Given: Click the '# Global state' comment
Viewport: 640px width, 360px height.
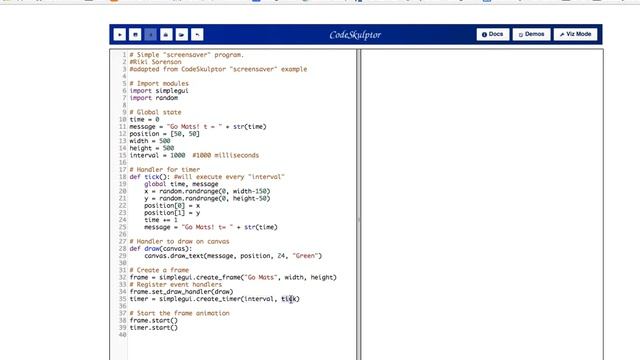Looking at the screenshot, I should (x=156, y=112).
